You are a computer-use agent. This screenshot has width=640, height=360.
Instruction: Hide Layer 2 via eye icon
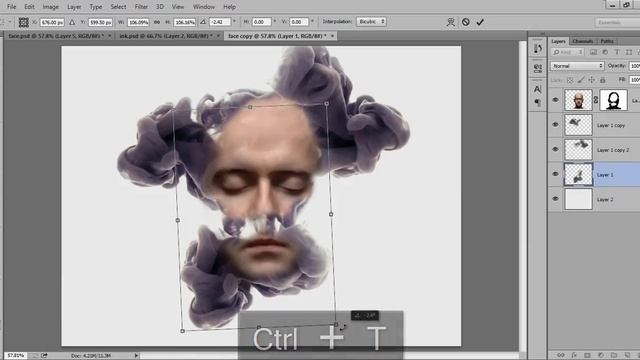[x=555, y=199]
